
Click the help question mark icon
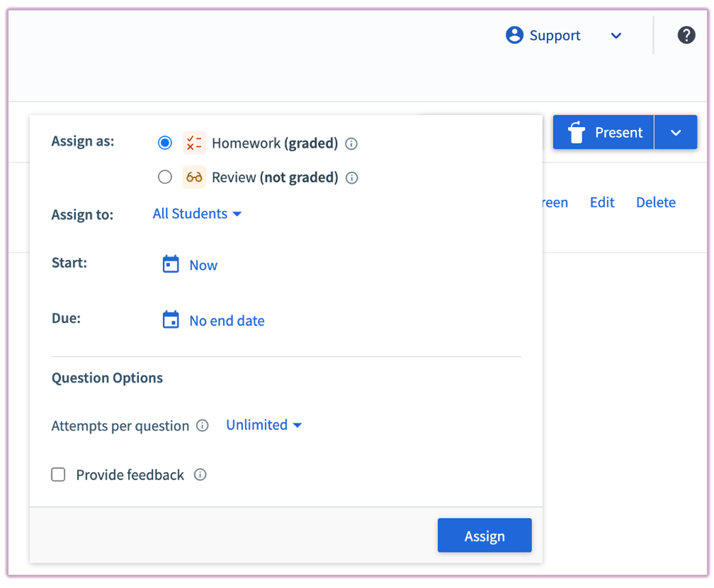click(x=687, y=35)
